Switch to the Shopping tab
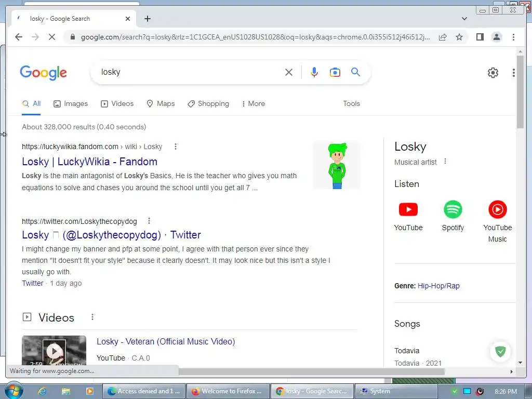532x399 pixels. (208, 103)
